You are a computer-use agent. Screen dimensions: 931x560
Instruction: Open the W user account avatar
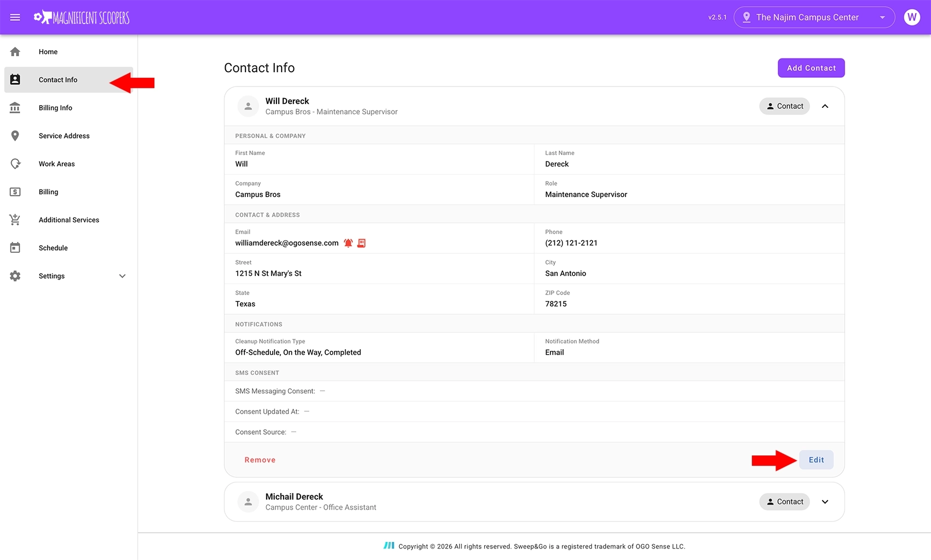tap(912, 17)
